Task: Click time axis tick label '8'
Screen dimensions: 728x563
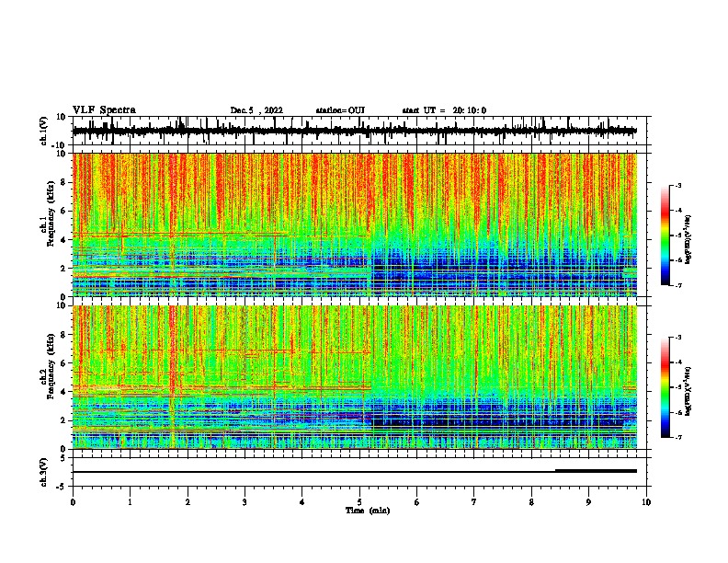Action: pyautogui.click(x=531, y=502)
